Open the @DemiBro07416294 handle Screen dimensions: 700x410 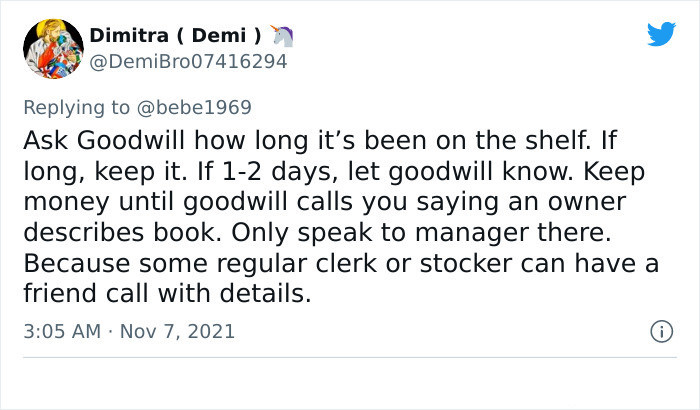pos(188,62)
